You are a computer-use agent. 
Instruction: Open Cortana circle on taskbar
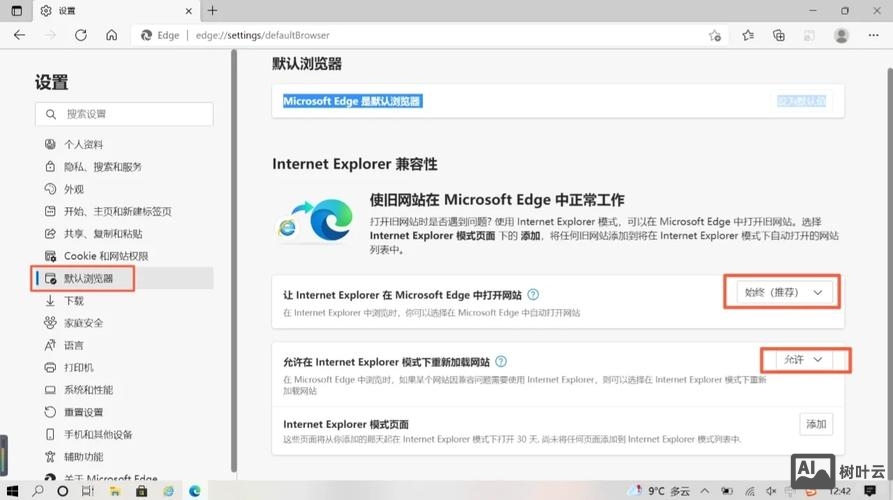(x=63, y=491)
